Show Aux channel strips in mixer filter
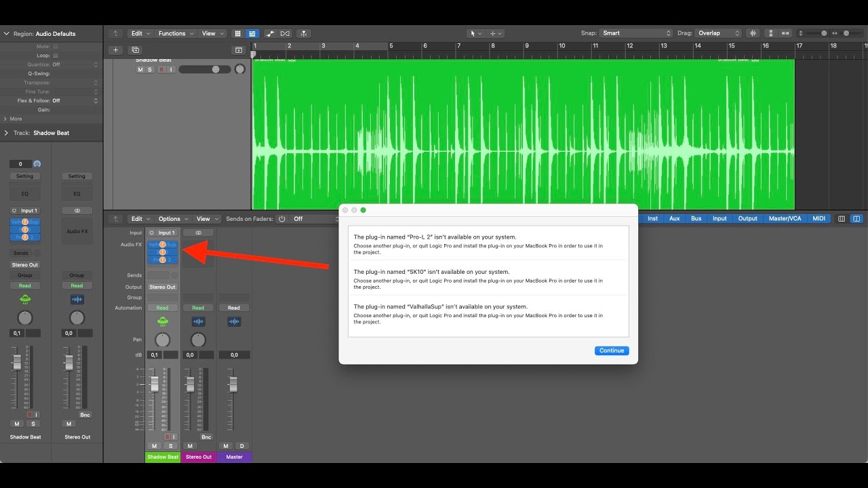This screenshot has width=868, height=488. pyautogui.click(x=674, y=218)
